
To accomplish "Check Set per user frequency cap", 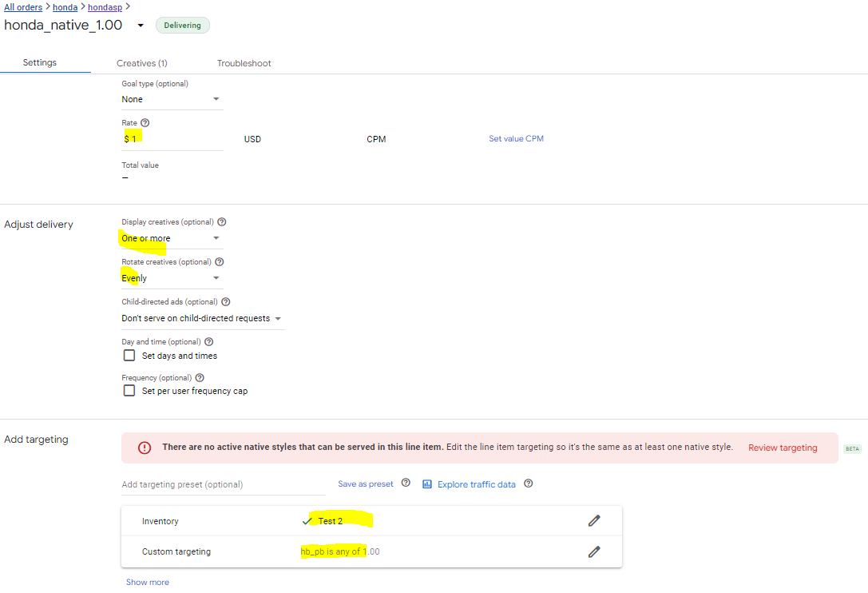I will pyautogui.click(x=129, y=391).
